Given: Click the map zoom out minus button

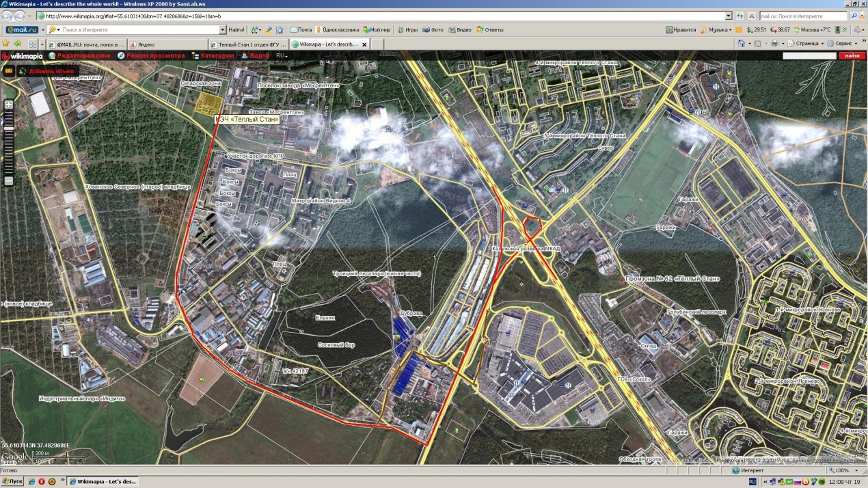Looking at the screenshot, I should [8, 181].
